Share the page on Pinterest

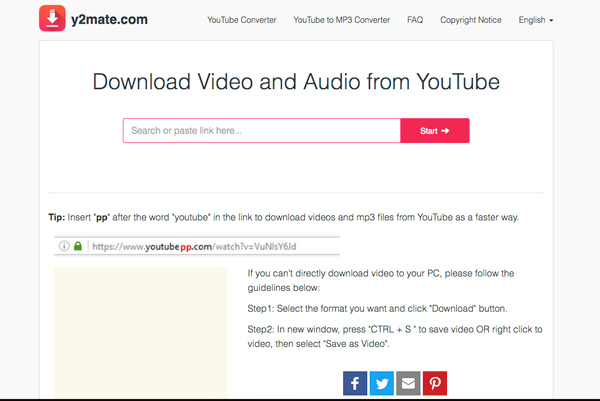(435, 383)
